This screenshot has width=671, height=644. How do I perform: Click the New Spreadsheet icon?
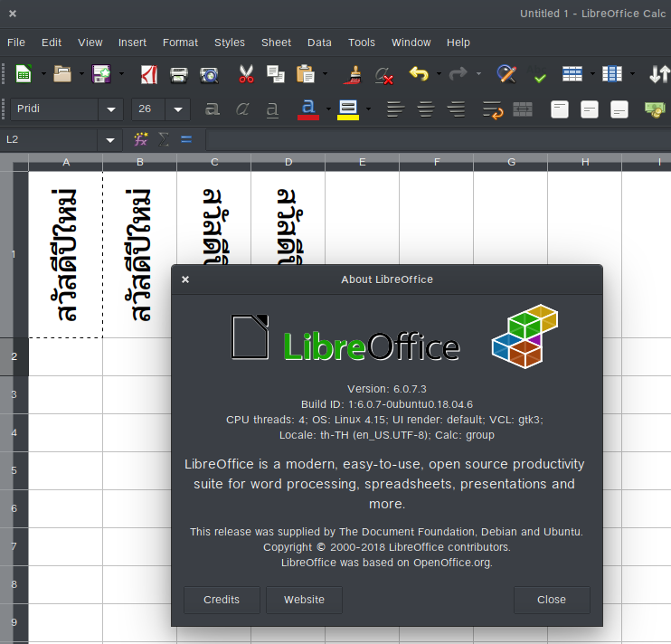click(x=24, y=74)
